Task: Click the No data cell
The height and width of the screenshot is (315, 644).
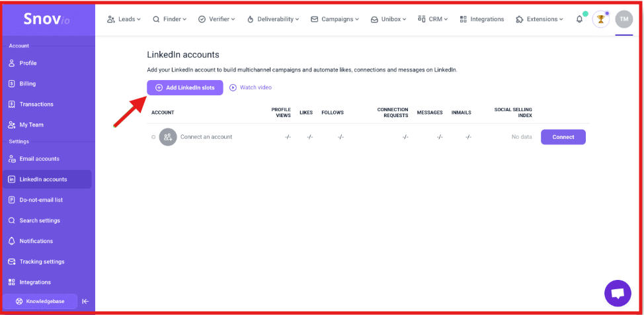Action: click(x=522, y=137)
